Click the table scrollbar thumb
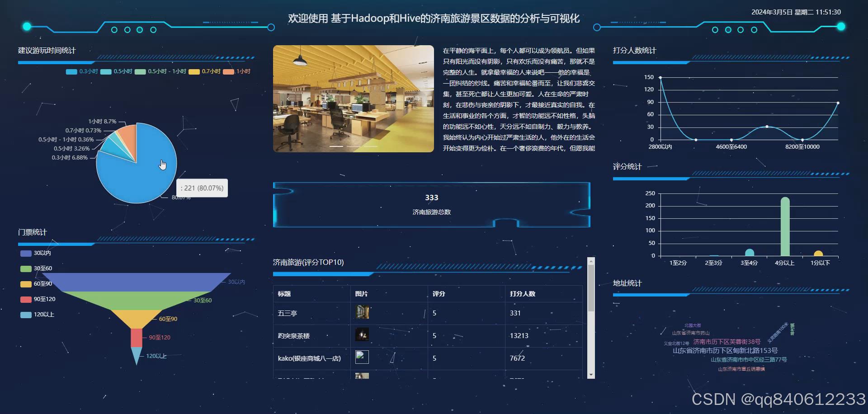Image resolution: width=868 pixels, height=414 pixels. 591,288
